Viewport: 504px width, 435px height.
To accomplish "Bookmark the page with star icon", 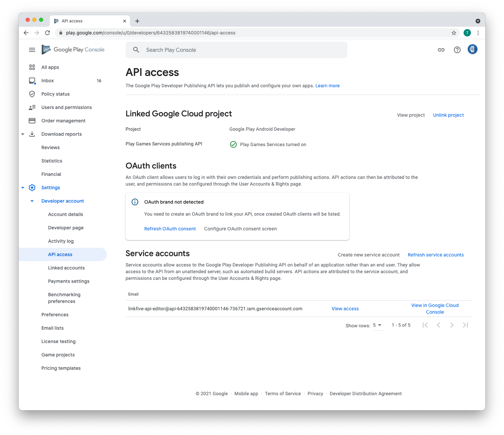I will pyautogui.click(x=454, y=33).
